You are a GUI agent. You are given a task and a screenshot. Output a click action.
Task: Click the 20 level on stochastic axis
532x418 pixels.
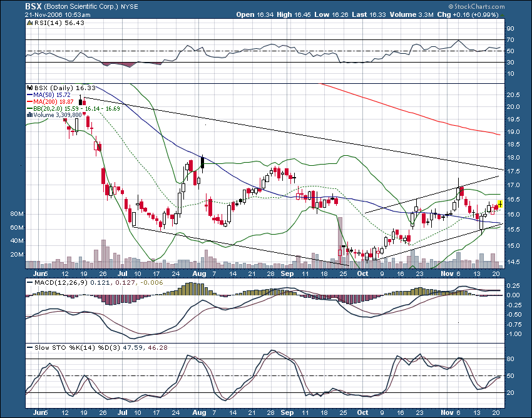point(510,393)
